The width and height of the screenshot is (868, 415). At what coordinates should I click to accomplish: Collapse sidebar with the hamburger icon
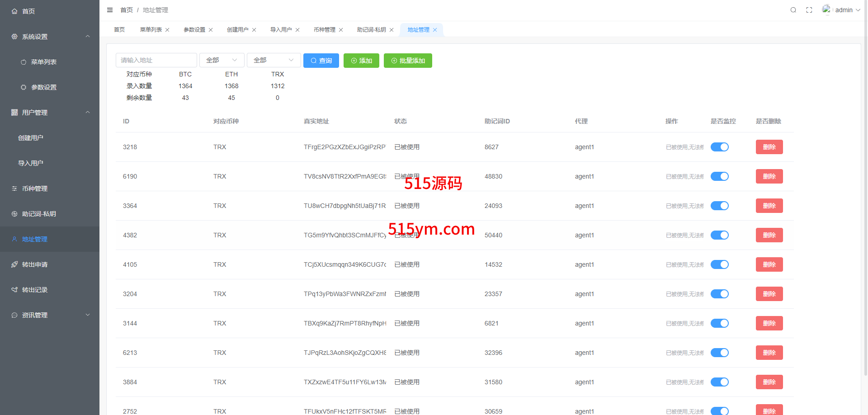pyautogui.click(x=110, y=10)
